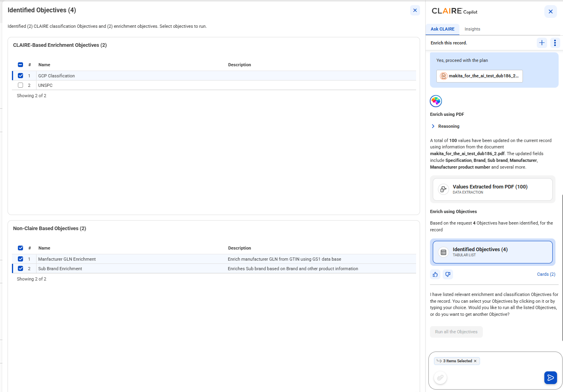This screenshot has height=392, width=563.
Task: Click the 'Yes, proceed with the plan' message
Action: pyautogui.click(x=462, y=60)
